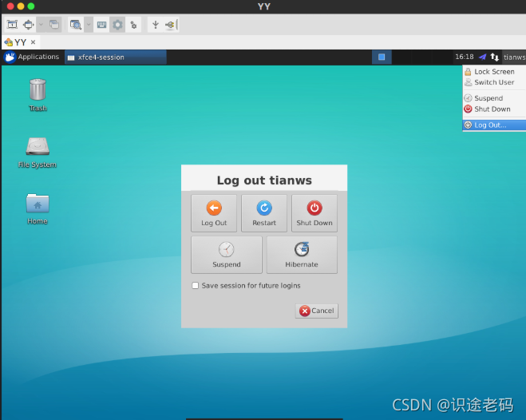The width and height of the screenshot is (526, 420).
Task: Open the tianws user menu button
Action: pyautogui.click(x=514, y=57)
